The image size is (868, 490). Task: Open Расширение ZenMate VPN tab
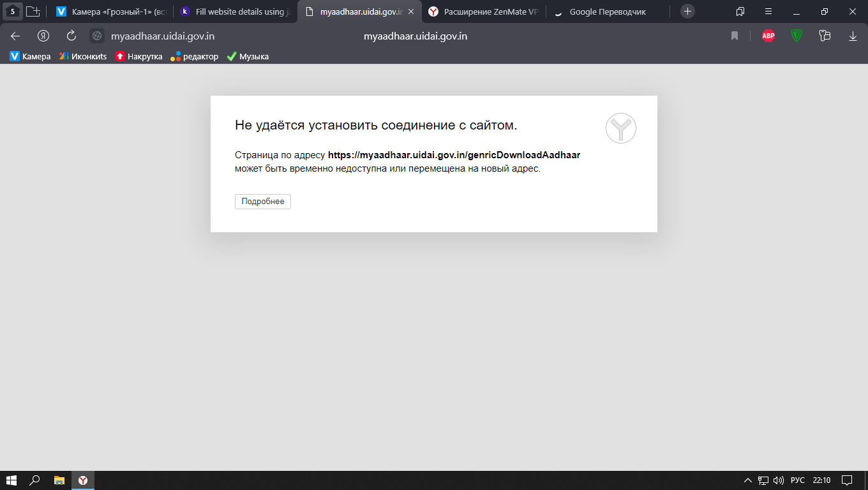point(485,11)
